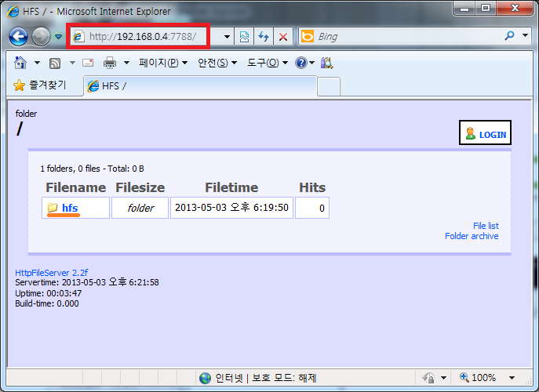Click the Forward navigation arrow

tap(42, 36)
